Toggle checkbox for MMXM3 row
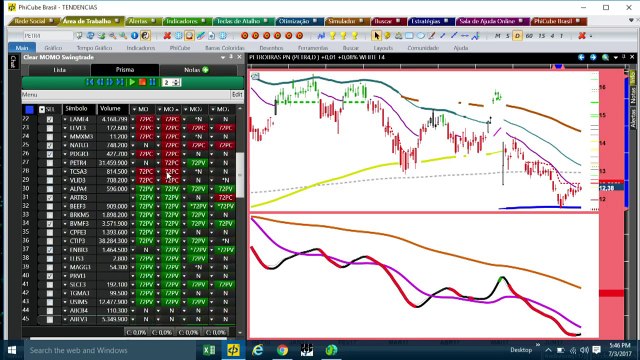The width and height of the screenshot is (640, 360). point(50,137)
